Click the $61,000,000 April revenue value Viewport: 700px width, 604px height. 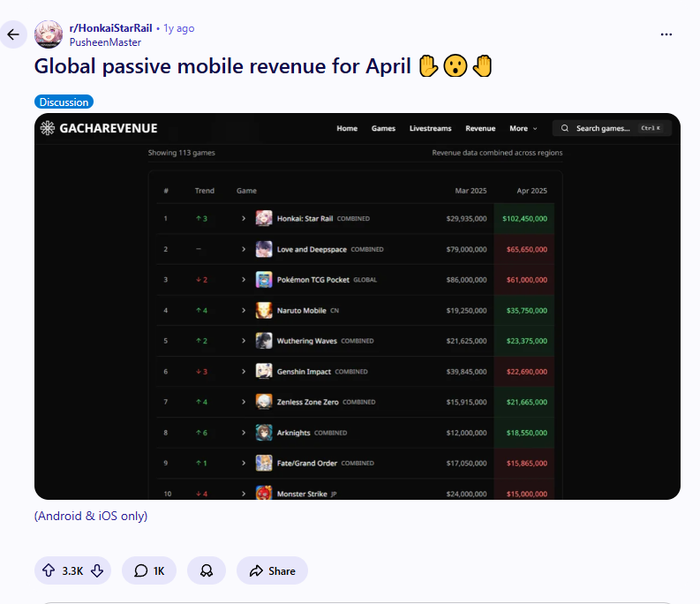pos(527,280)
